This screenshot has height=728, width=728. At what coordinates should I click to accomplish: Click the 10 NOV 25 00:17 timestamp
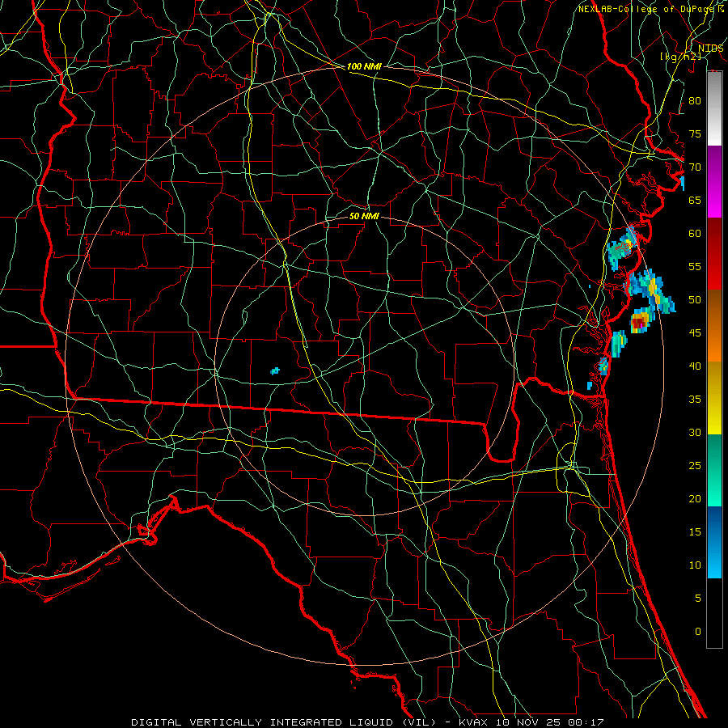click(549, 722)
